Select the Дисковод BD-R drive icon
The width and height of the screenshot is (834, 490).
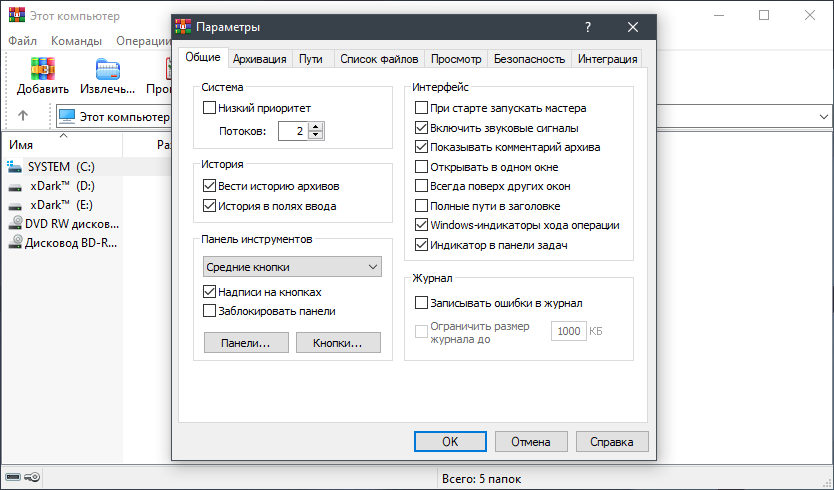[x=15, y=243]
